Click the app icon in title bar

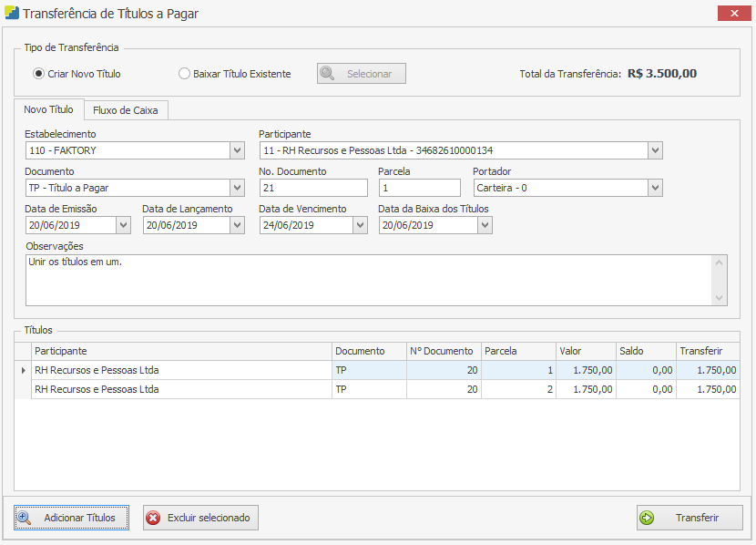(x=11, y=14)
